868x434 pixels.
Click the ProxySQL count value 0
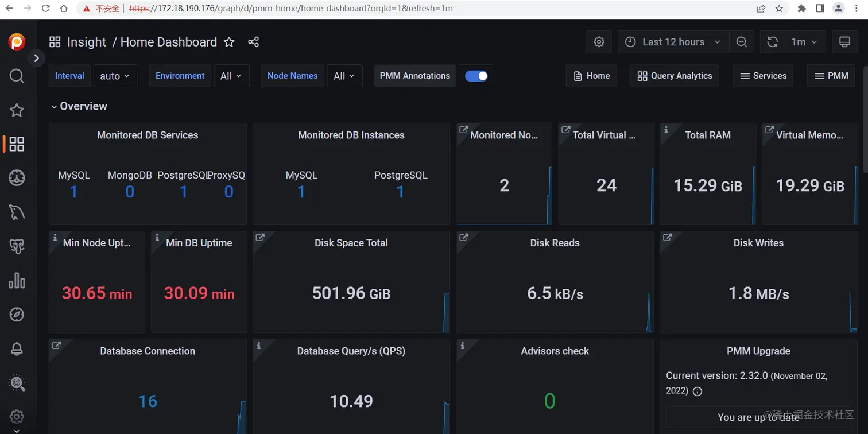click(228, 192)
